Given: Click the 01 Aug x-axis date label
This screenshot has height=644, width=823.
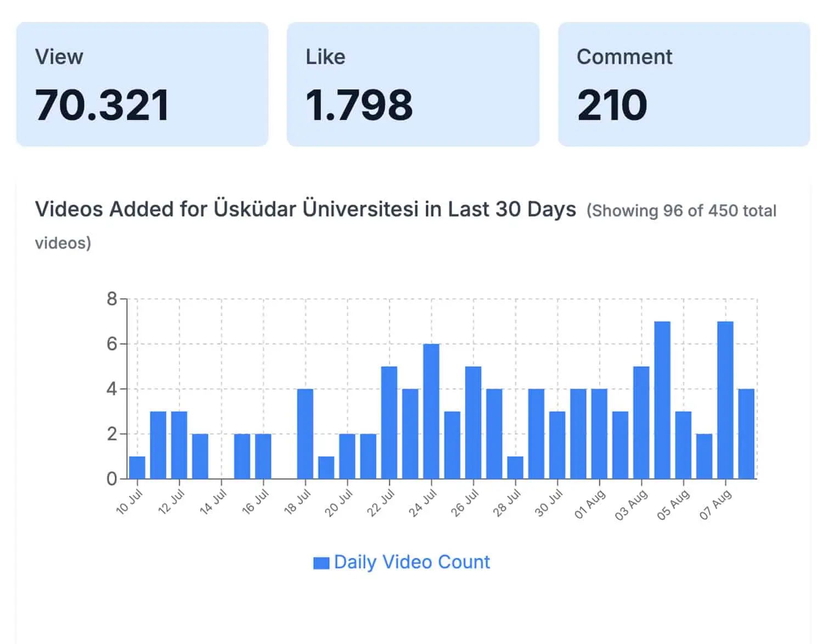Looking at the screenshot, I should click(590, 505).
